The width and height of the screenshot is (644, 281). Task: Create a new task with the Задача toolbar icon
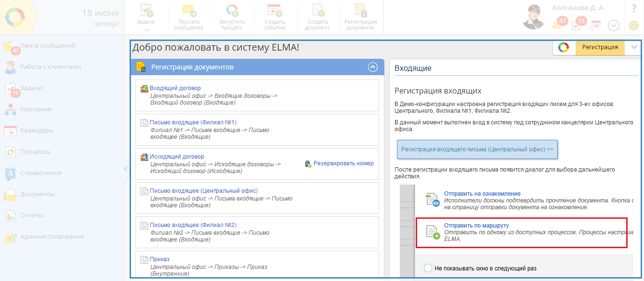pyautogui.click(x=146, y=11)
